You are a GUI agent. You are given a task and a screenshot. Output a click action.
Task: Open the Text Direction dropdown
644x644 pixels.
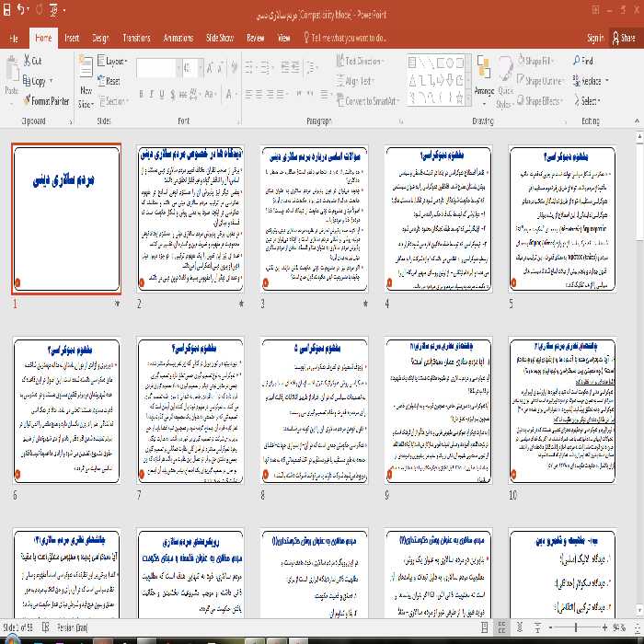pyautogui.click(x=360, y=61)
